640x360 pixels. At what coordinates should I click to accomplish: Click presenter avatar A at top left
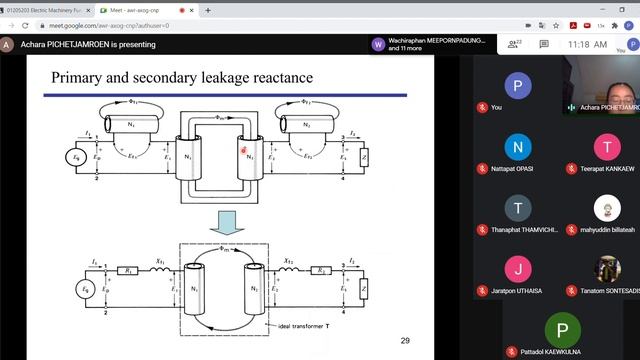[x=7, y=44]
